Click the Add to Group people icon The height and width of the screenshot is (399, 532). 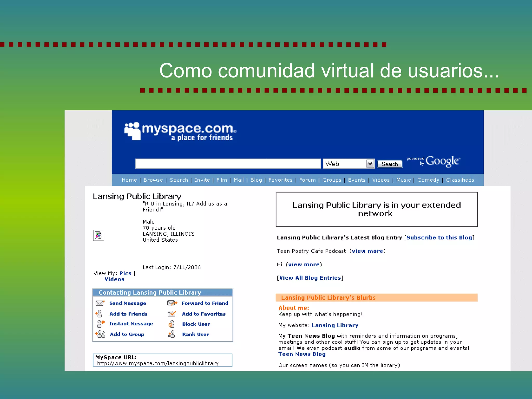coord(100,334)
